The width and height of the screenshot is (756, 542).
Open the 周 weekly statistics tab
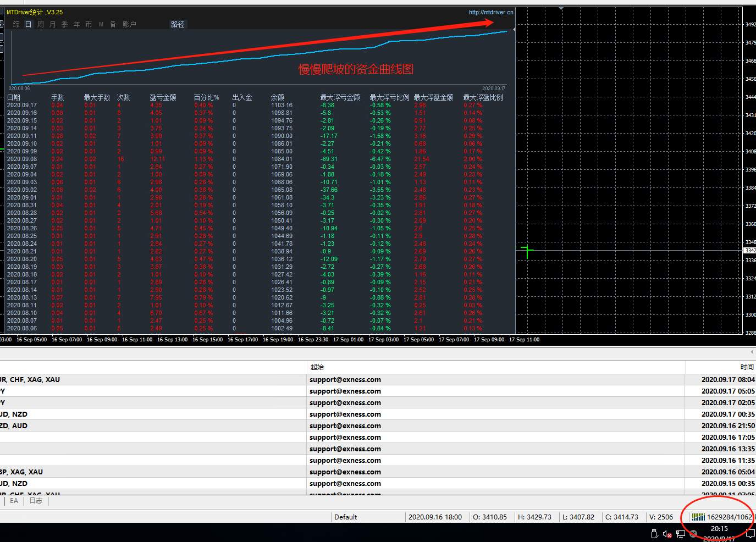coord(41,24)
